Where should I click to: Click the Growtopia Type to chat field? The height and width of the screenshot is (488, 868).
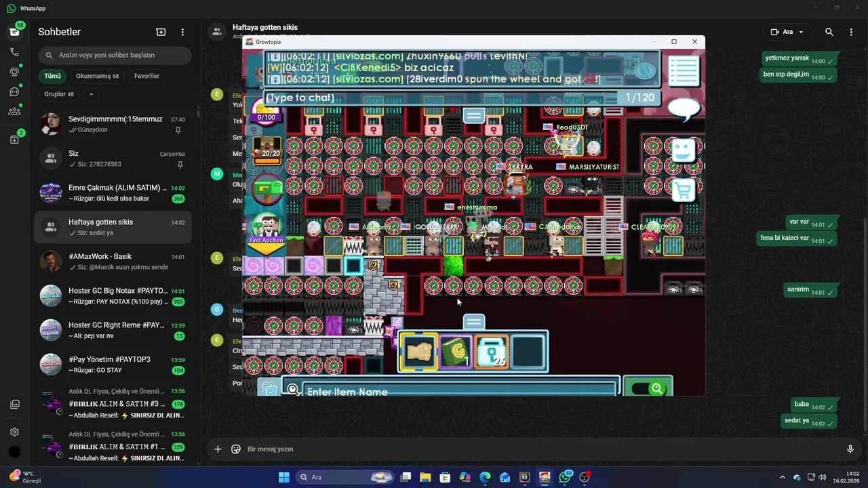point(441,98)
